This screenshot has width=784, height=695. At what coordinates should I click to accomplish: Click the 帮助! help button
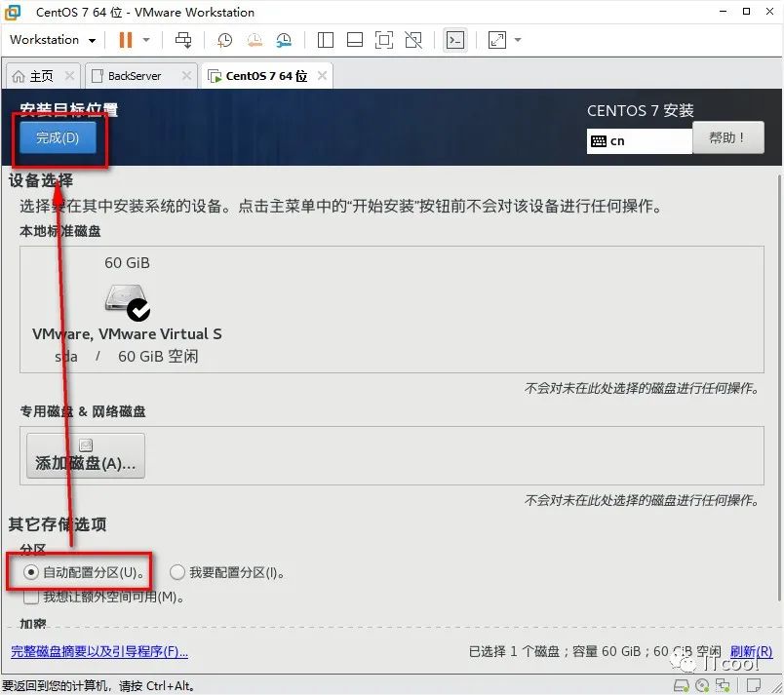coord(728,137)
